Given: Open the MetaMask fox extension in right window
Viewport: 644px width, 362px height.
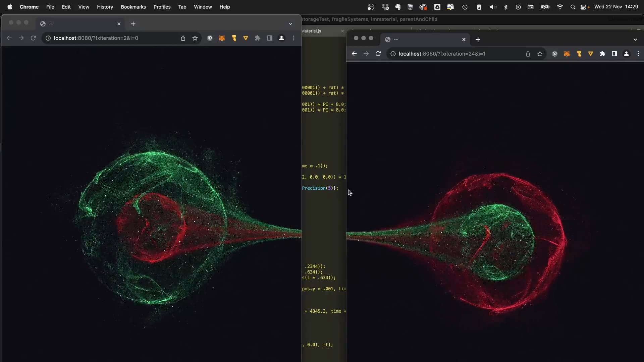Looking at the screenshot, I should (x=567, y=54).
